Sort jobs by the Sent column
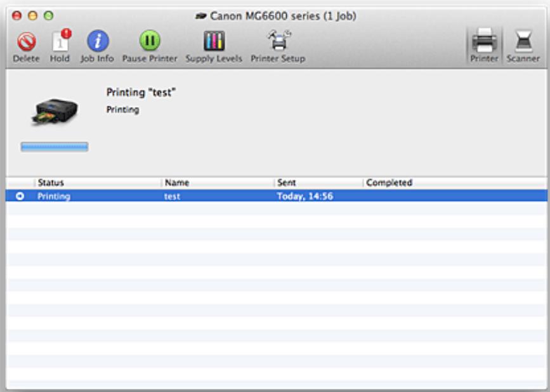This screenshot has height=392, width=550. (318, 183)
